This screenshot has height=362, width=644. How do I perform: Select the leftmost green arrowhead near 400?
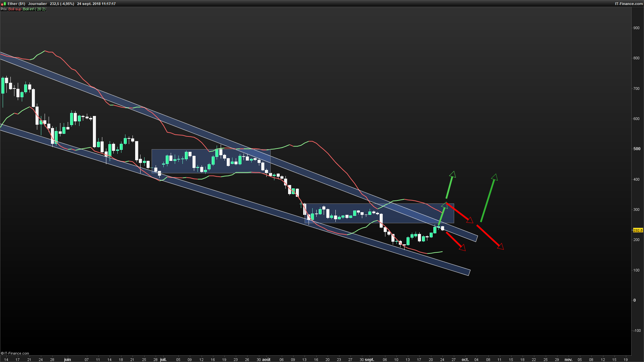453,174
